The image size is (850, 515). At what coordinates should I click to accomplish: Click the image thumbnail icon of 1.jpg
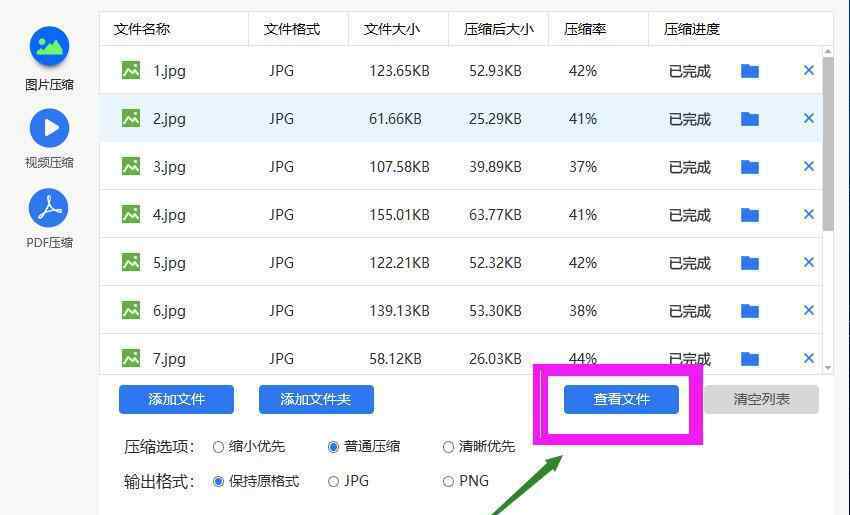click(x=131, y=70)
